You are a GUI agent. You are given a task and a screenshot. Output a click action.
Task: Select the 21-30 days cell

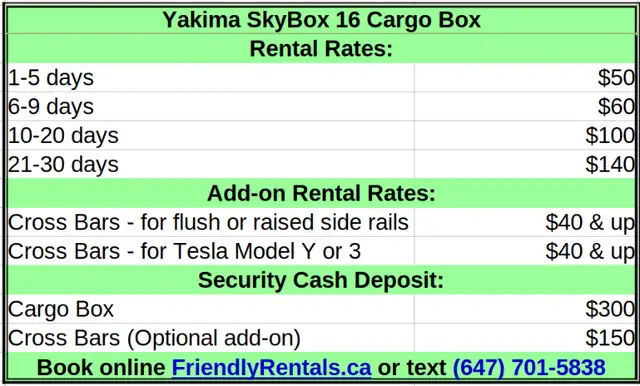click(211, 164)
